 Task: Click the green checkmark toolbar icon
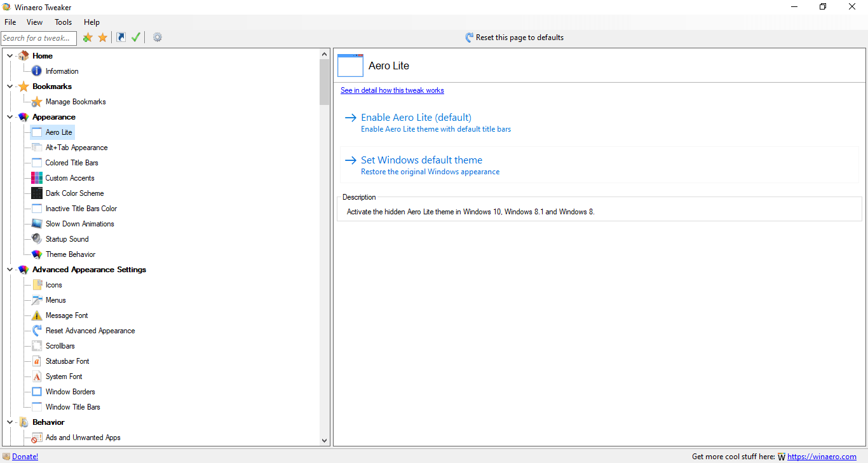tap(135, 38)
